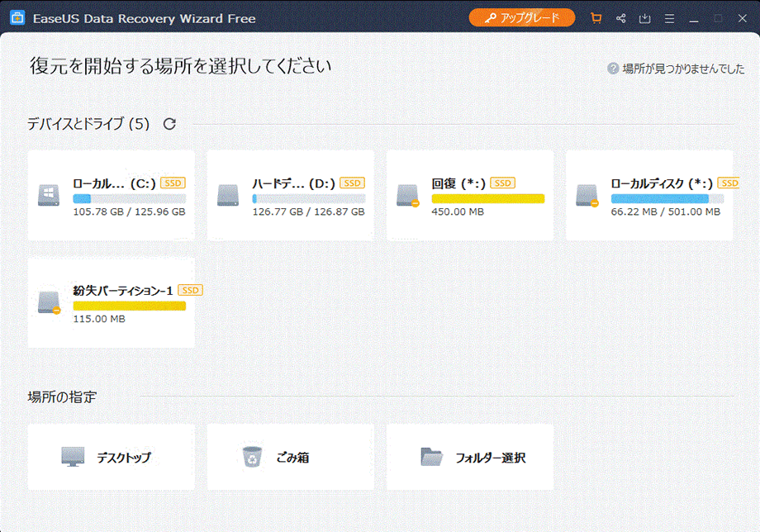Click the yellow bar of 回復 partition
760x532 pixels.
[488, 198]
